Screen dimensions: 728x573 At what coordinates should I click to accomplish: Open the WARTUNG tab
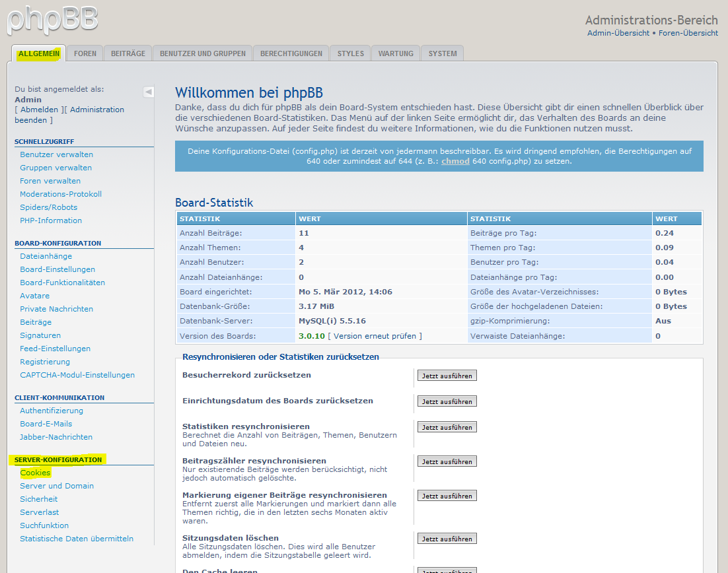(x=396, y=53)
